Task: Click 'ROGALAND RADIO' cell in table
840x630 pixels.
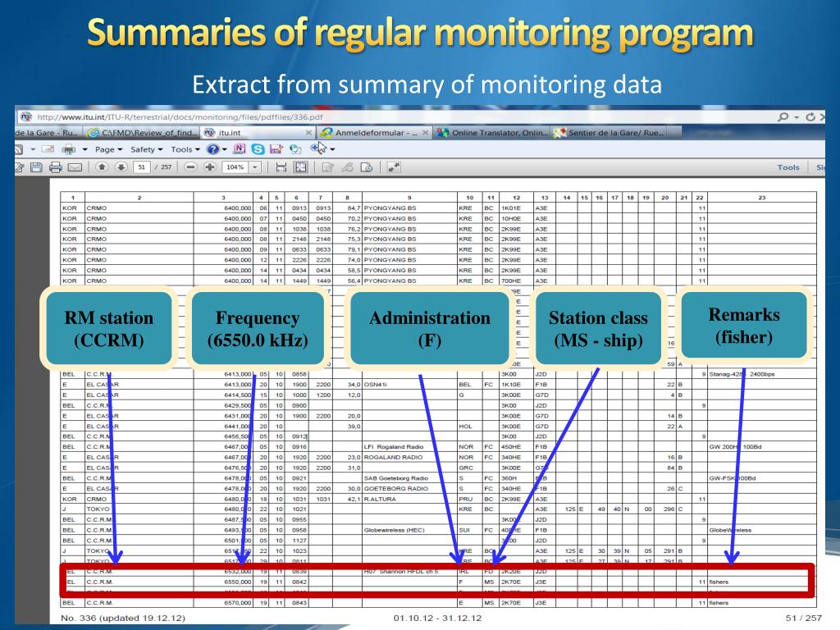Action: (x=393, y=457)
